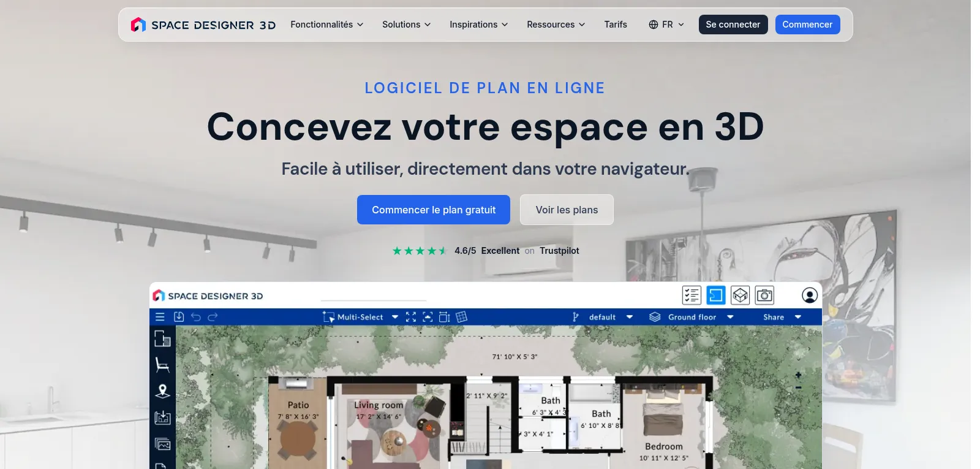The width and height of the screenshot is (980, 469).
Task: Open the hamburger menu in the editor toolbar
Action: (160, 317)
